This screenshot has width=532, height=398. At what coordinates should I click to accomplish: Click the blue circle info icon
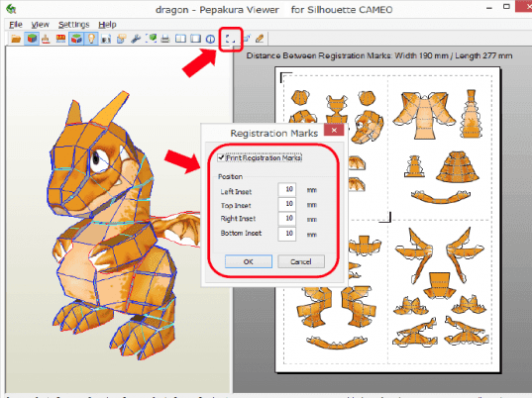(x=210, y=39)
